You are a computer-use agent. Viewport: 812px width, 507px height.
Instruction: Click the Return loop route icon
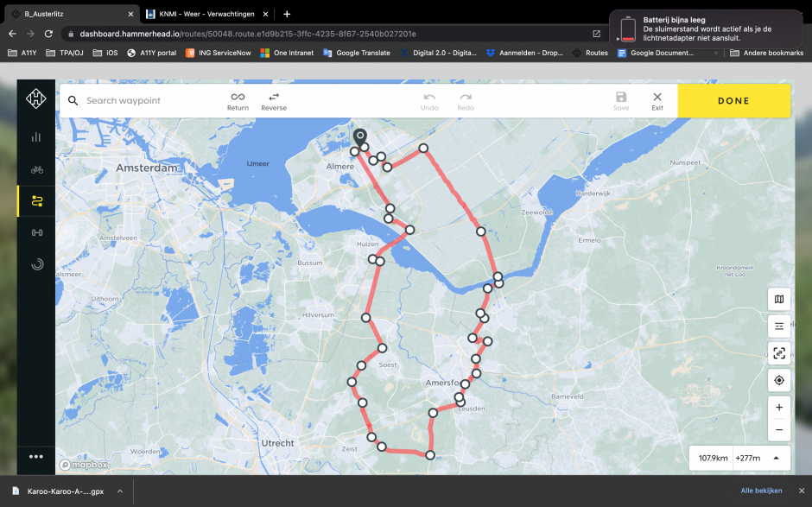(238, 101)
